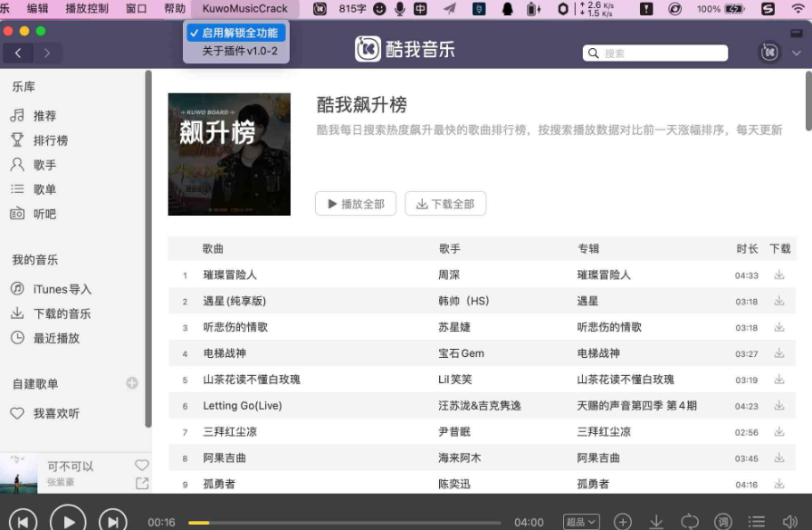Image resolution: width=812 pixels, height=530 pixels.
Task: Open the 排行榜 rankings page
Action: coord(50,140)
